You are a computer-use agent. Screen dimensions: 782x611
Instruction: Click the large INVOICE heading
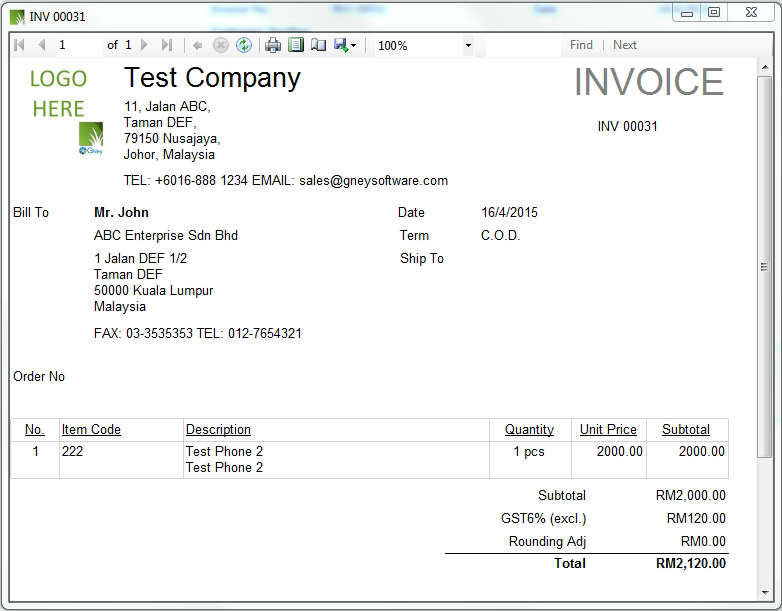click(649, 82)
